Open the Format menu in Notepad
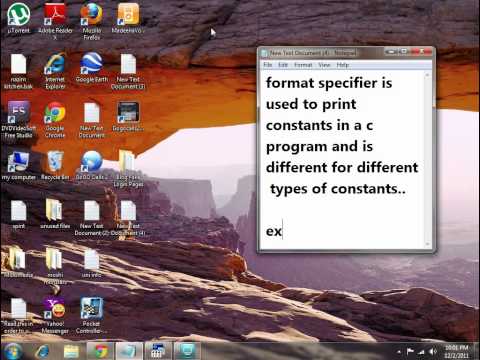 [303, 65]
